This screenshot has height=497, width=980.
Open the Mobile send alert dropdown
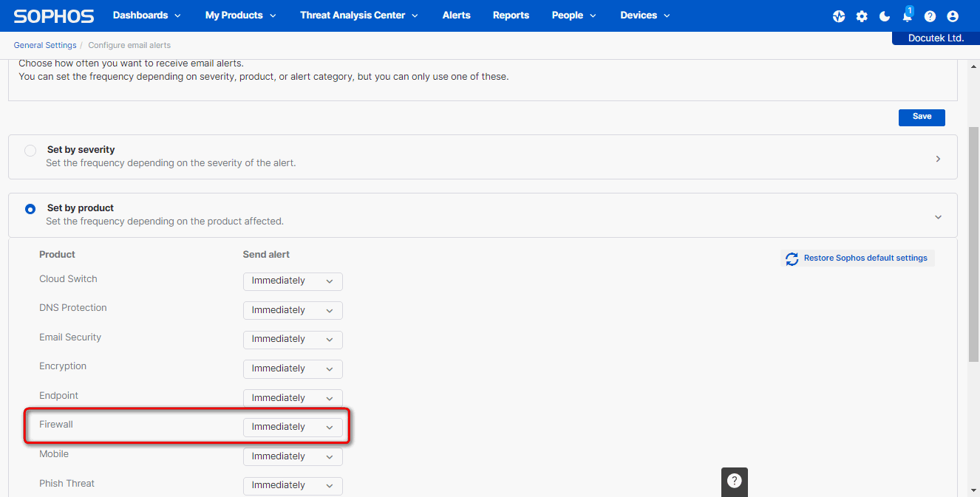[x=293, y=456]
